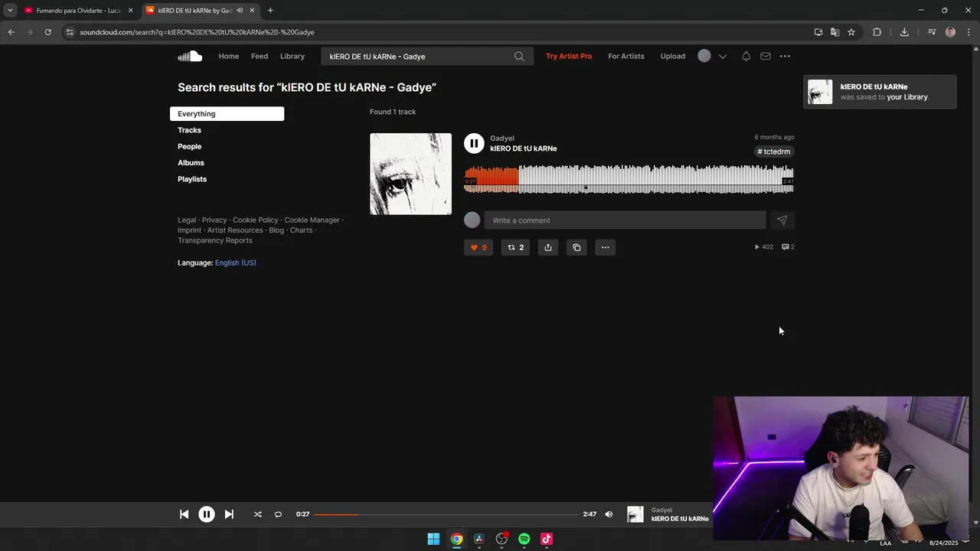
Task: Open the messages envelope icon
Action: (766, 56)
